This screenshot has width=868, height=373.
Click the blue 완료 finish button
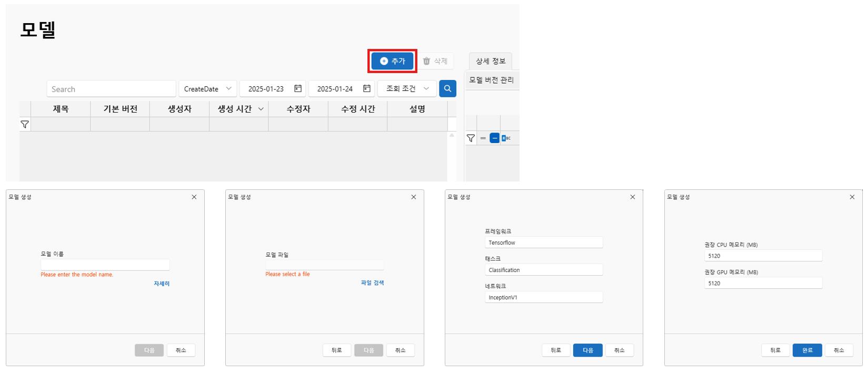tap(807, 350)
